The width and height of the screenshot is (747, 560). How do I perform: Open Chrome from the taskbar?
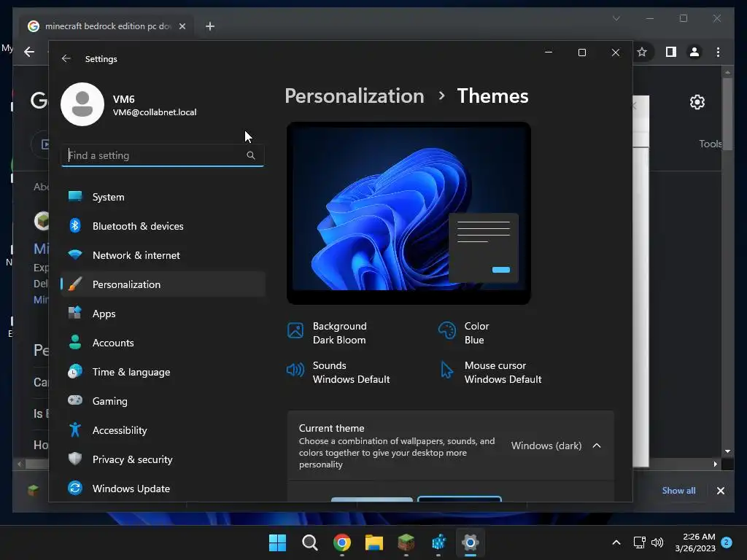pos(342,542)
